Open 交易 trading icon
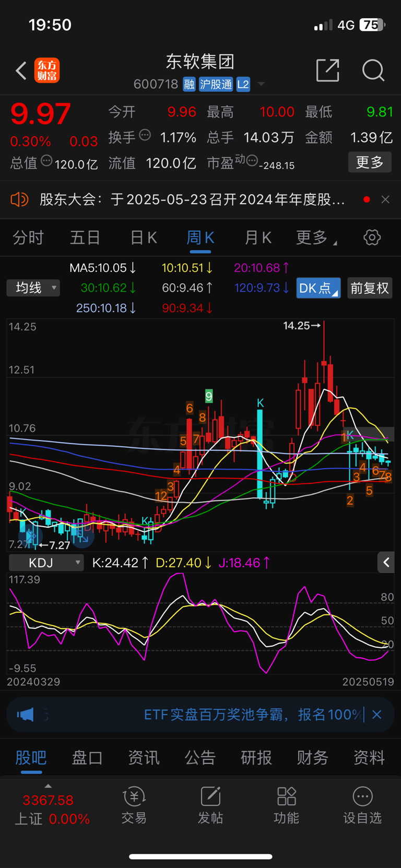The height and width of the screenshot is (868, 401). [x=134, y=805]
